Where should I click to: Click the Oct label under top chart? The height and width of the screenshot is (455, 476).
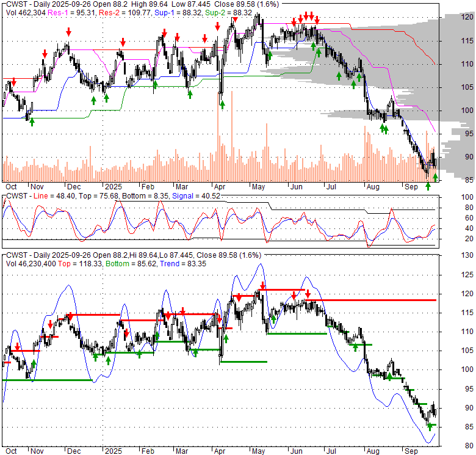tap(11, 187)
